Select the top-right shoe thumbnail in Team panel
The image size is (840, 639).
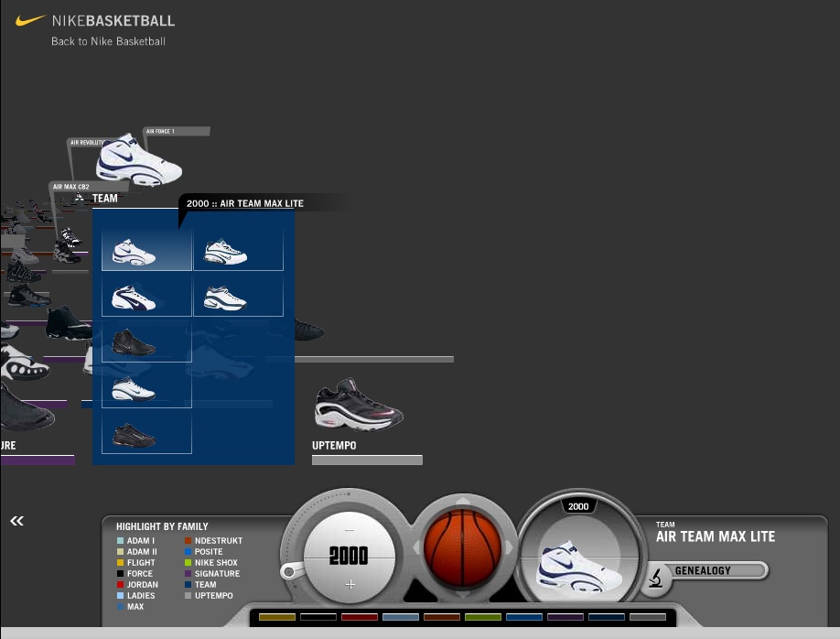point(239,249)
